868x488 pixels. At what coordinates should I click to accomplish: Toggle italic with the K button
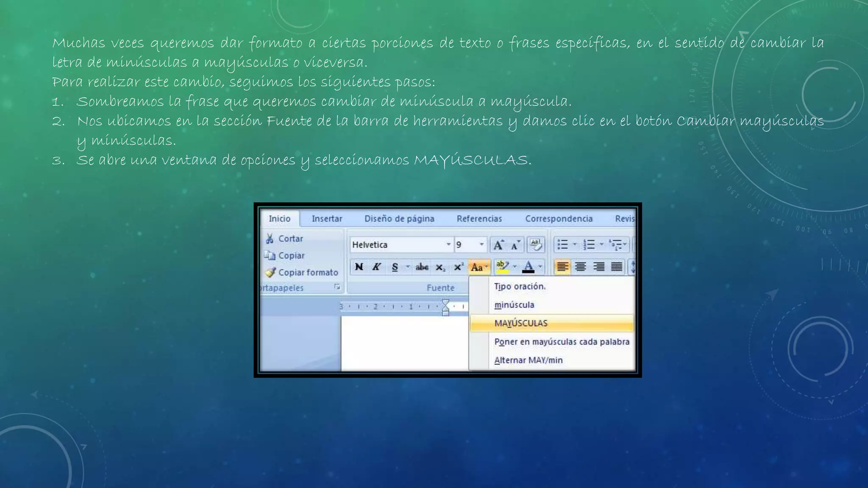click(x=376, y=267)
